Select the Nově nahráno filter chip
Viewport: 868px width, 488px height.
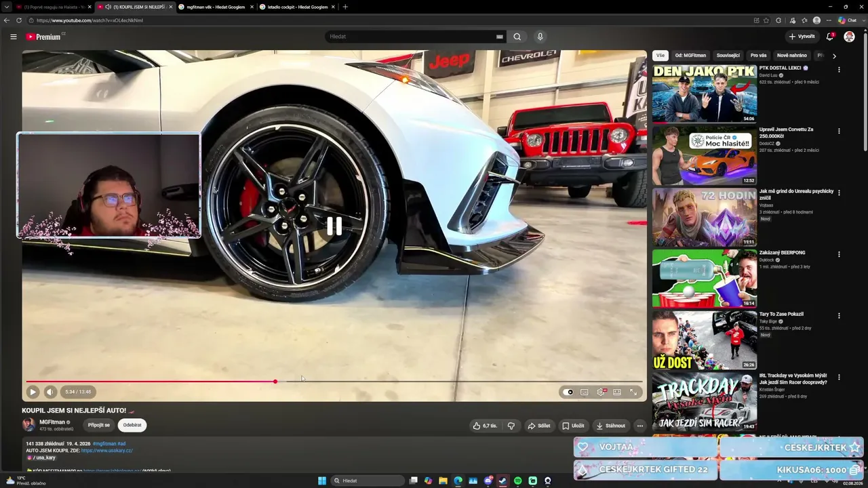(x=792, y=56)
